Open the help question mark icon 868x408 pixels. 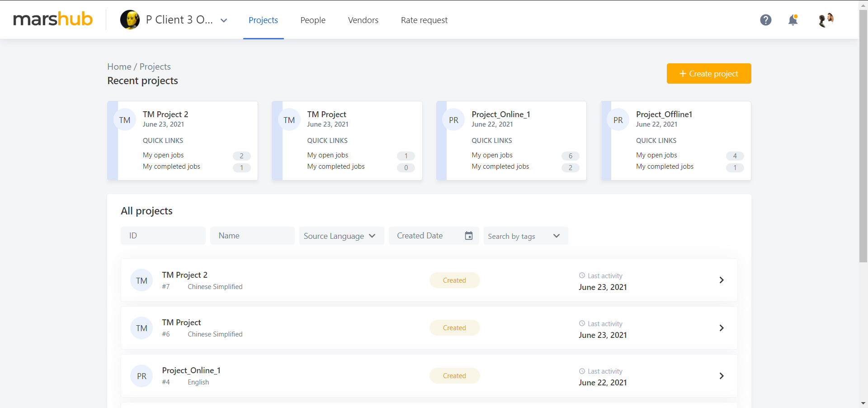(765, 20)
